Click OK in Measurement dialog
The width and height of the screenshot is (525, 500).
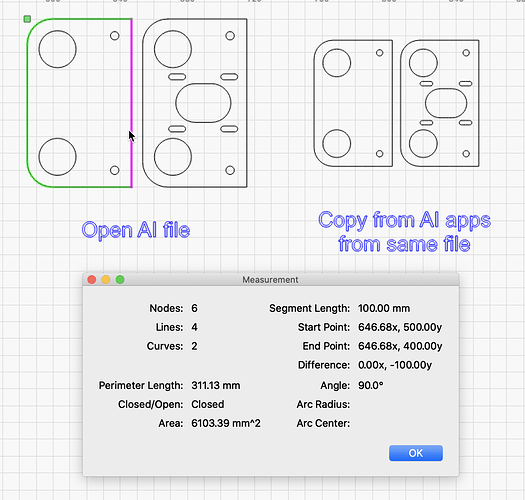pos(416,453)
